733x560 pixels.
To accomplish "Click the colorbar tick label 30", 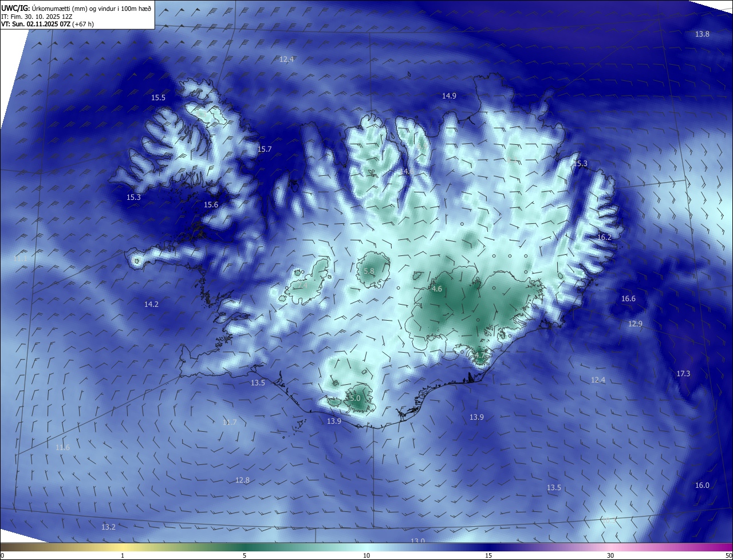I will point(610,555).
